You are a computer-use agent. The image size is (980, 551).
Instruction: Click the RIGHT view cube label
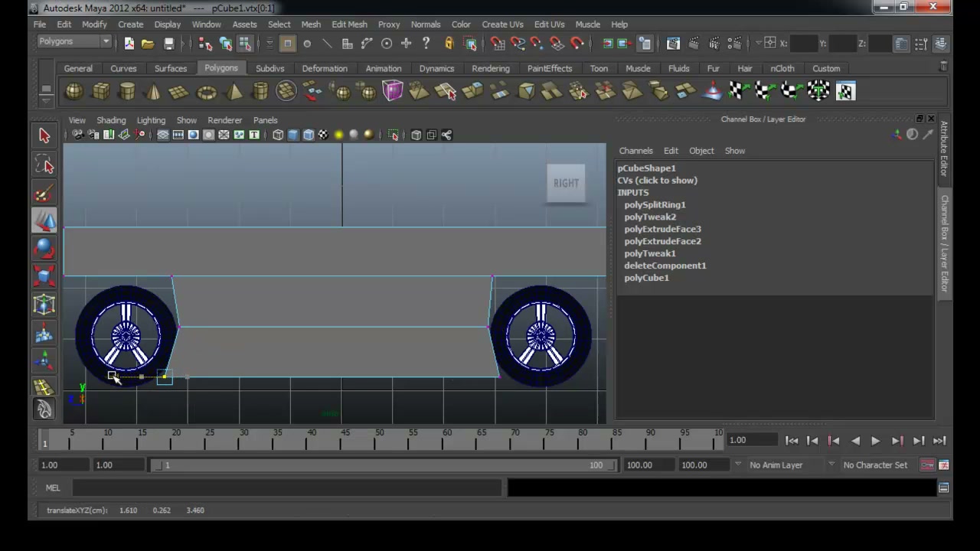coord(566,183)
